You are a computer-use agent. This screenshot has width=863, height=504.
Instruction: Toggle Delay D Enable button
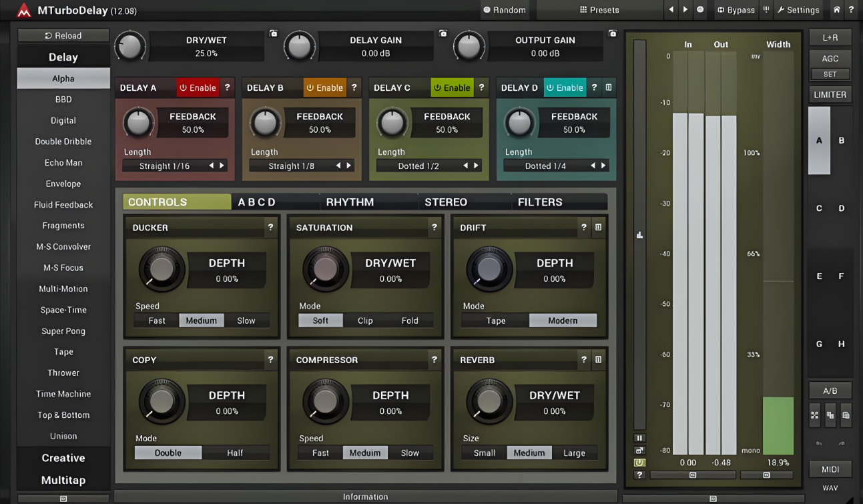click(565, 87)
